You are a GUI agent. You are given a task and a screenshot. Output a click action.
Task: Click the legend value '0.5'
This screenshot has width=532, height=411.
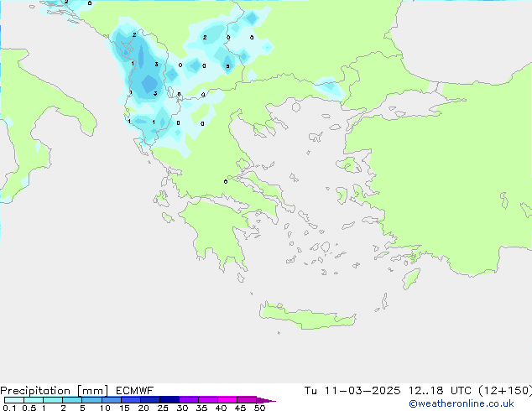point(29,408)
